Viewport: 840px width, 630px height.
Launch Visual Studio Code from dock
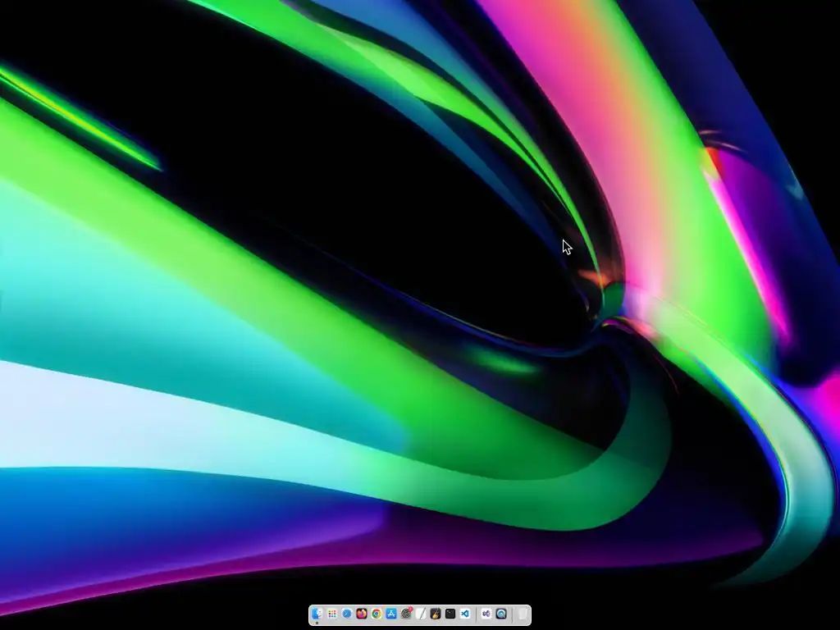click(x=465, y=614)
